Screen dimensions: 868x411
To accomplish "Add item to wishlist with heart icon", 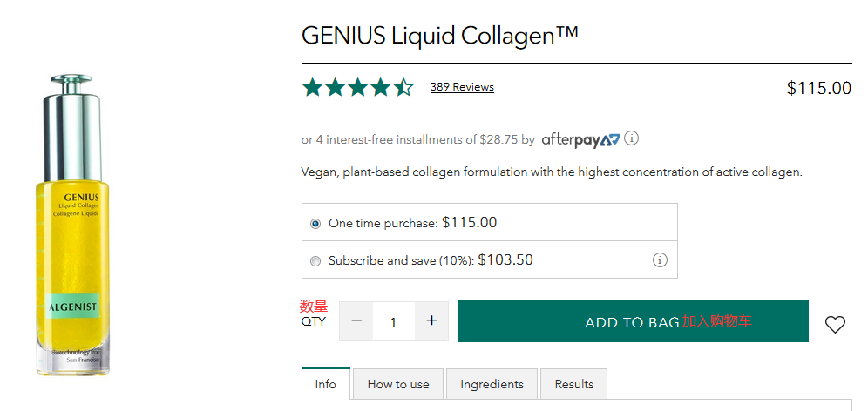I will (835, 325).
